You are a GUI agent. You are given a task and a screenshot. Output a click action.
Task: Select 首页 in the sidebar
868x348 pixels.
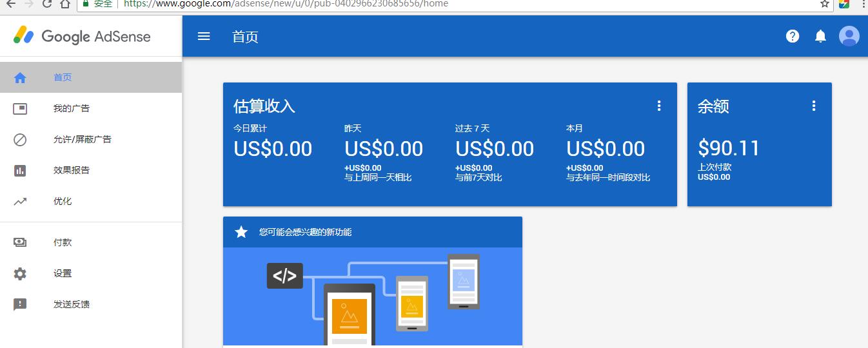pyautogui.click(x=91, y=77)
